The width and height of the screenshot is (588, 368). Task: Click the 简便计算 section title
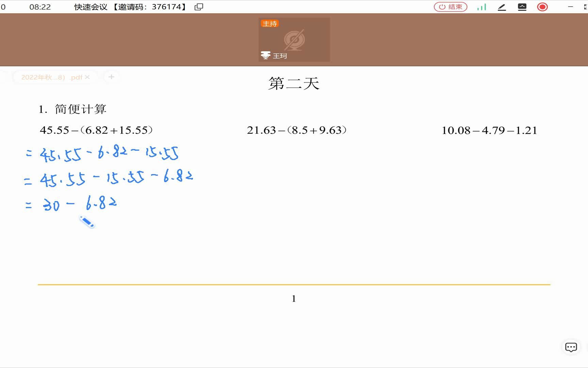pos(81,109)
